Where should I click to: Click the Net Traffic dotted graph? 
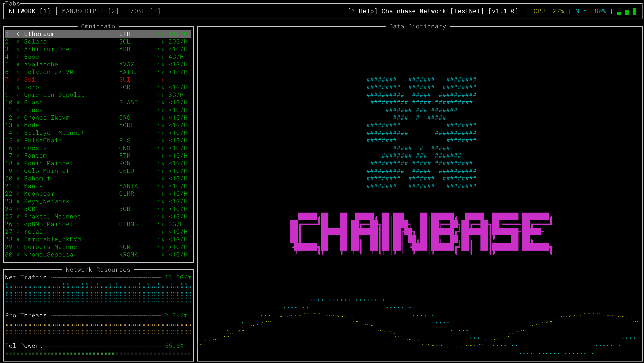pos(98,293)
